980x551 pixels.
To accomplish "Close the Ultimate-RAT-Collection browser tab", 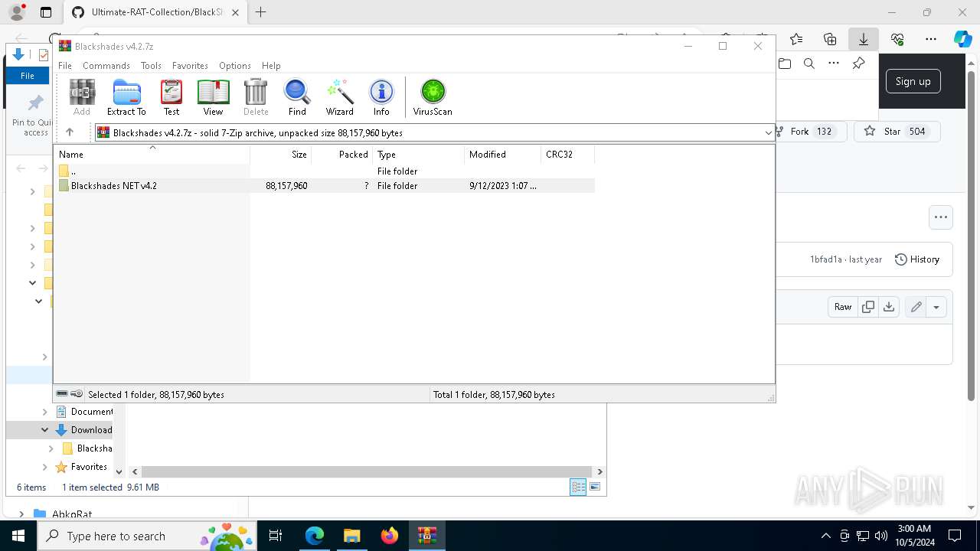I will click(x=235, y=12).
